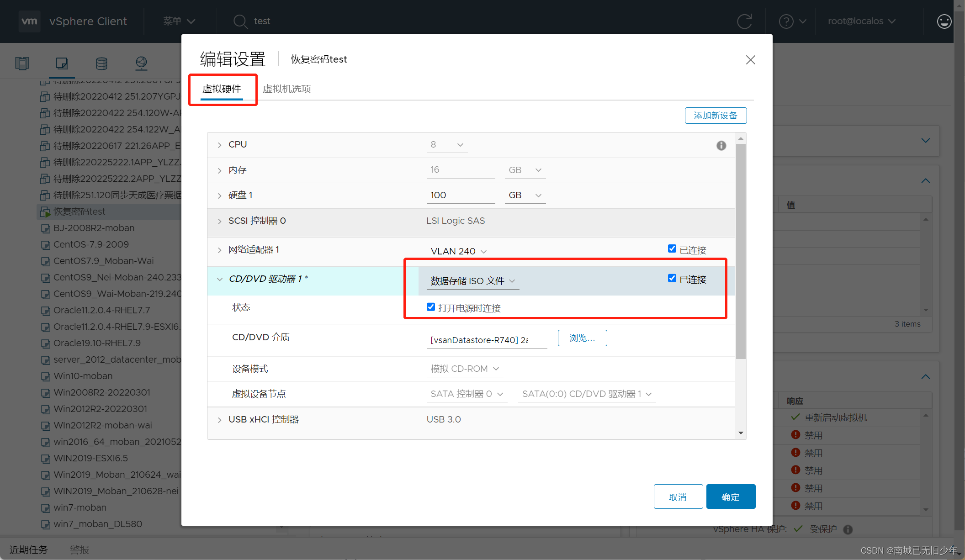Open SATA(0:0) CD/DVD 驱动器 1 node dropdown
This screenshot has width=965, height=560.
pos(587,394)
